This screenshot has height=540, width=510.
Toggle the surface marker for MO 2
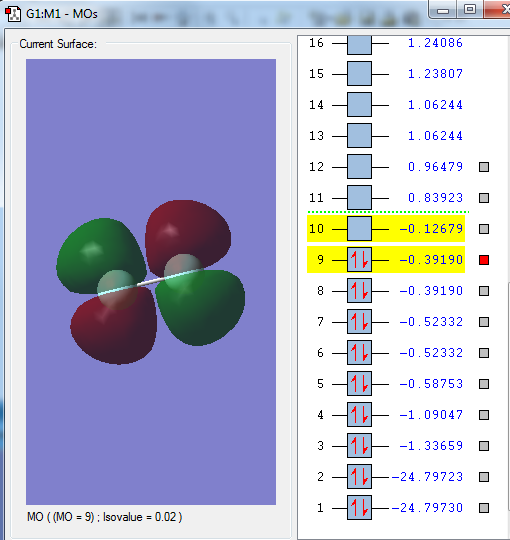tap(484, 477)
